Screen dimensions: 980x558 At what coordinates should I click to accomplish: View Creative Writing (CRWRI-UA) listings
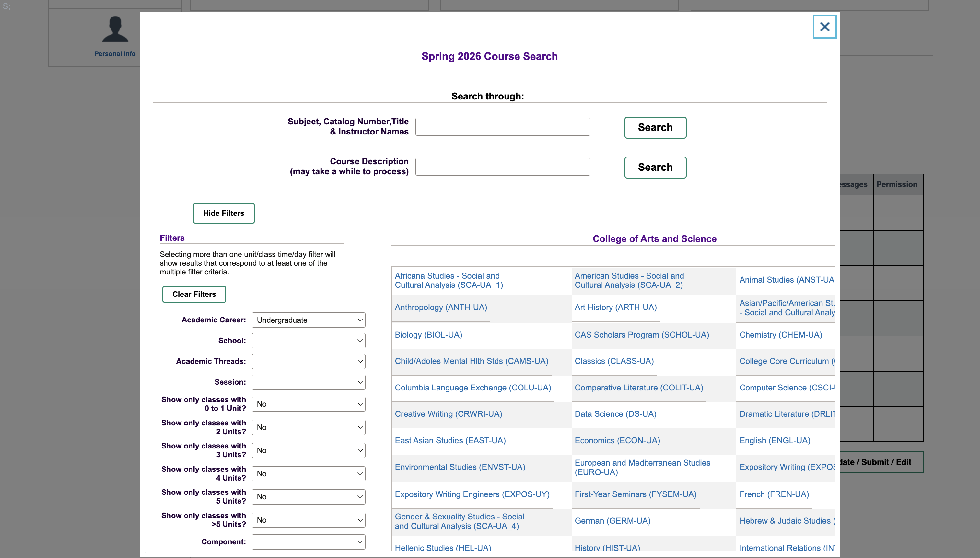(x=449, y=414)
